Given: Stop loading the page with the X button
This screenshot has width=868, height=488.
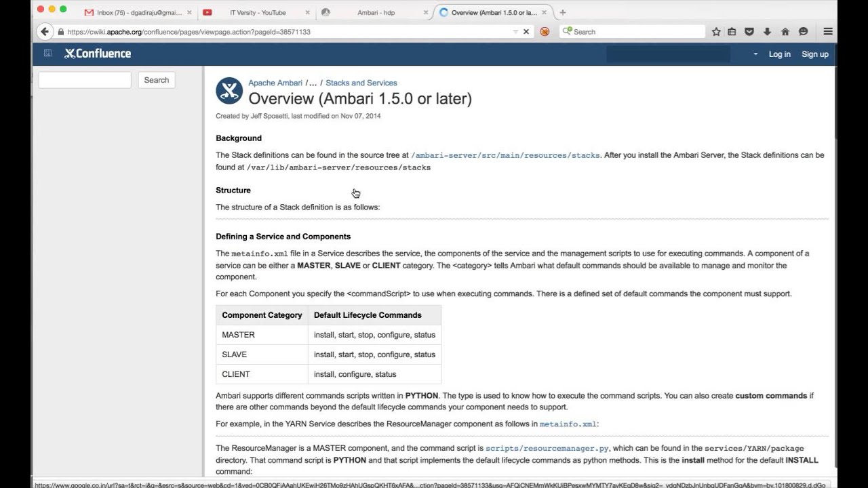Looking at the screenshot, I should [x=526, y=31].
